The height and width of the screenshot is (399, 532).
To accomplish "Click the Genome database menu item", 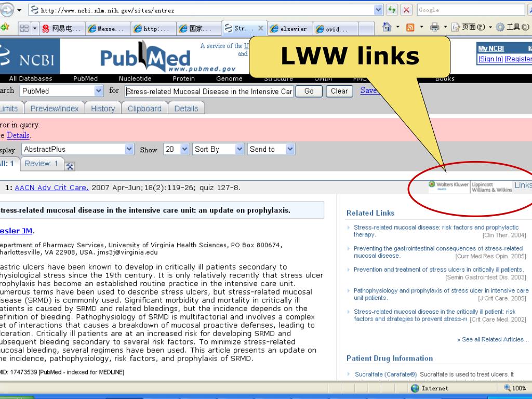I will click(x=229, y=78).
